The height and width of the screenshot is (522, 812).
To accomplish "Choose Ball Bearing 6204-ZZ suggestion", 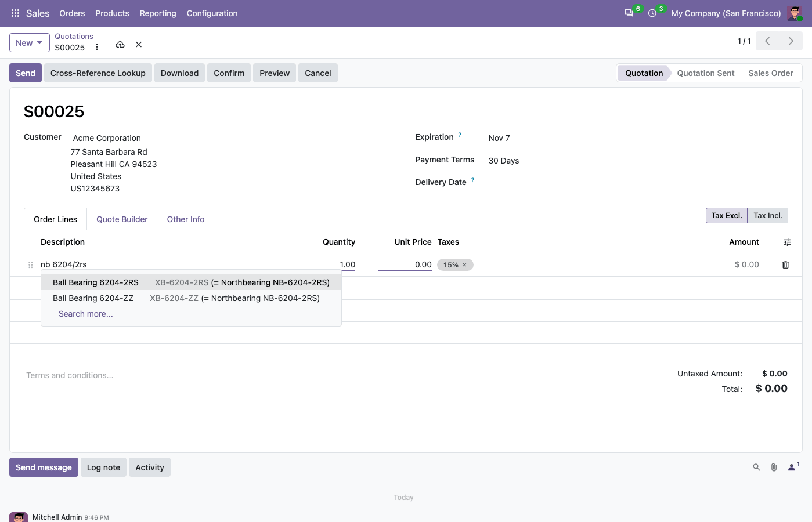I will coord(191,298).
